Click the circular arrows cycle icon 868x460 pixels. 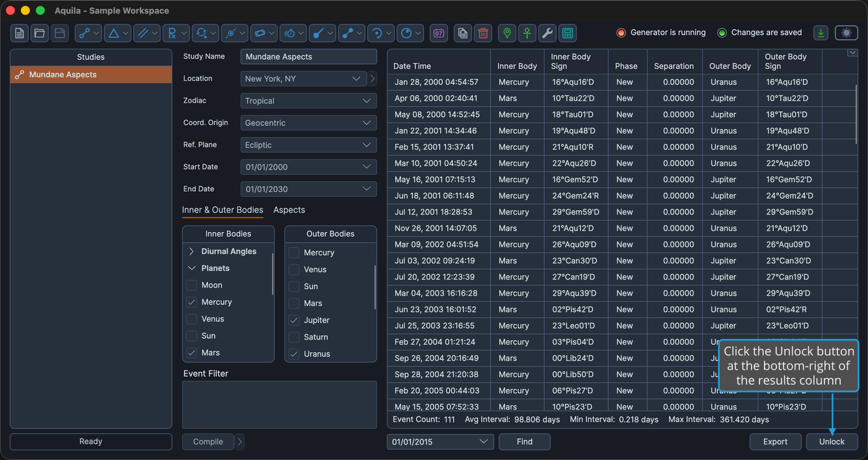205,33
